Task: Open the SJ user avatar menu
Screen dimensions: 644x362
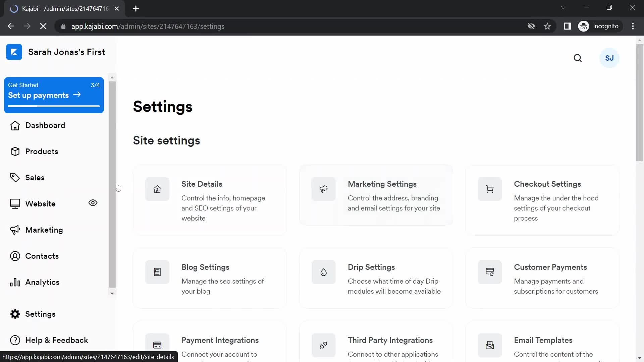Action: coord(609,58)
